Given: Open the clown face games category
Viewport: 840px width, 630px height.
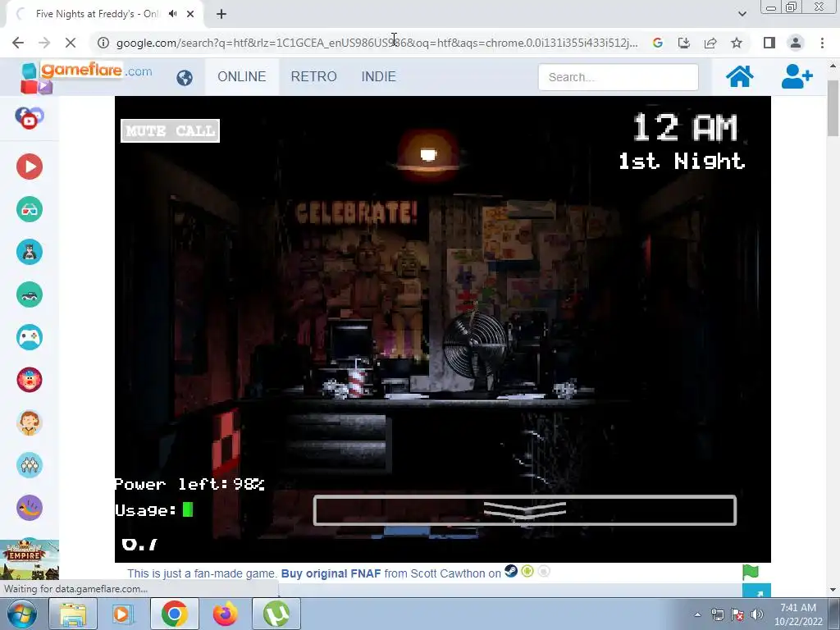Looking at the screenshot, I should click(30, 380).
